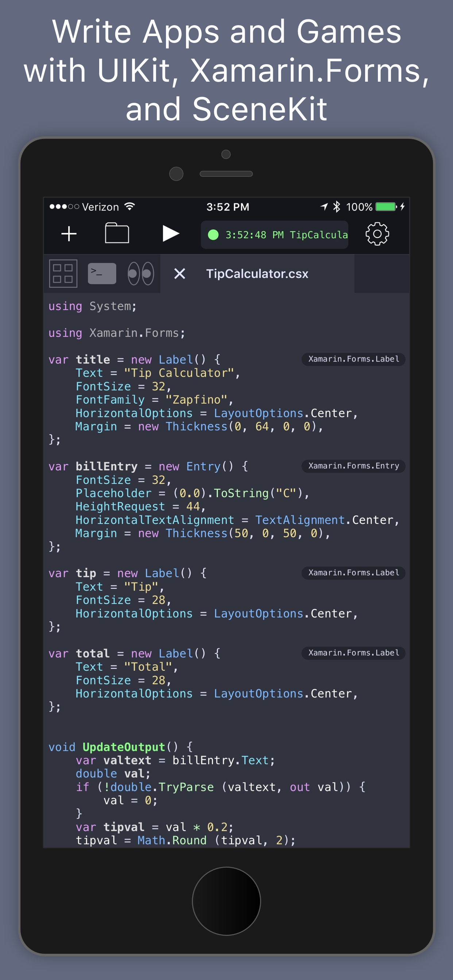Click 'Math.Round' call
Image resolution: width=453 pixels, height=980 pixels.
pyautogui.click(x=172, y=840)
